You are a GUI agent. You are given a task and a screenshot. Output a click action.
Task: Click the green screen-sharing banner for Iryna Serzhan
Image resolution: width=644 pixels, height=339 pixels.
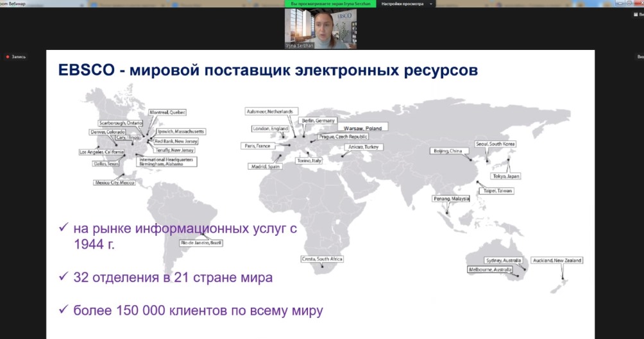330,4
